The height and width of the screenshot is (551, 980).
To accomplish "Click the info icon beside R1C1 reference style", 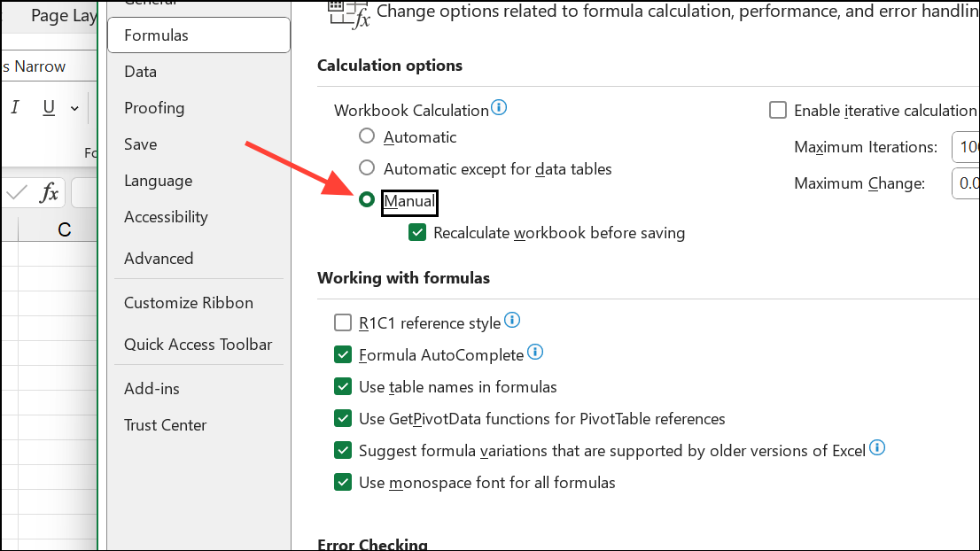I will [x=512, y=321].
